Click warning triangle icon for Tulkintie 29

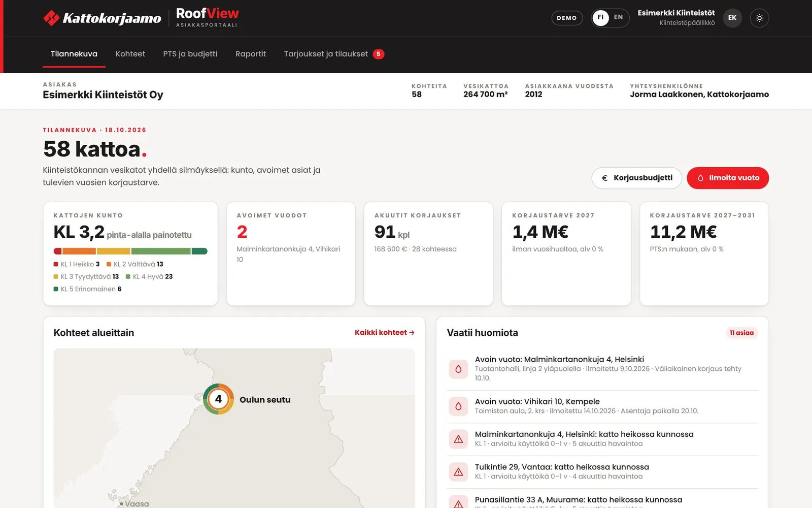point(458,472)
